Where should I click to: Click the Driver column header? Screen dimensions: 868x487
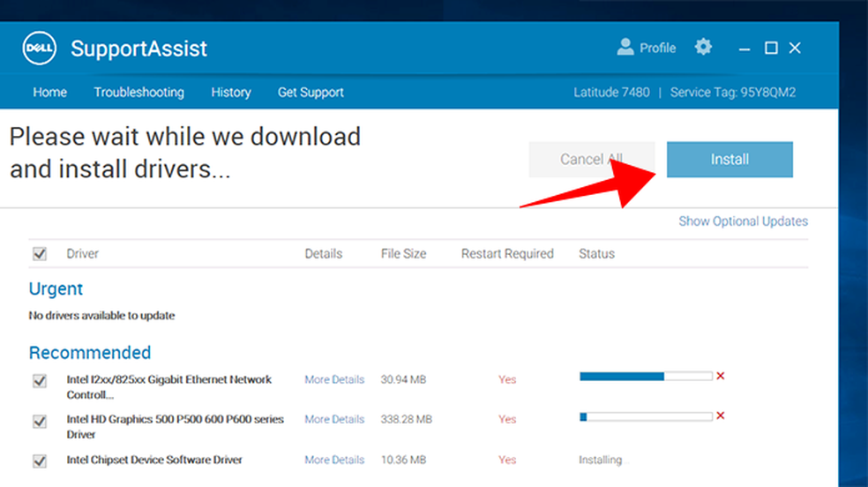(x=83, y=254)
